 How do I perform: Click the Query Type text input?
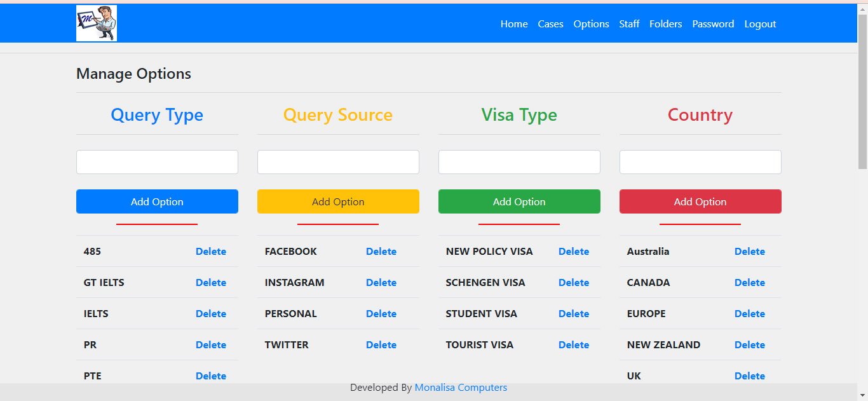pos(157,162)
